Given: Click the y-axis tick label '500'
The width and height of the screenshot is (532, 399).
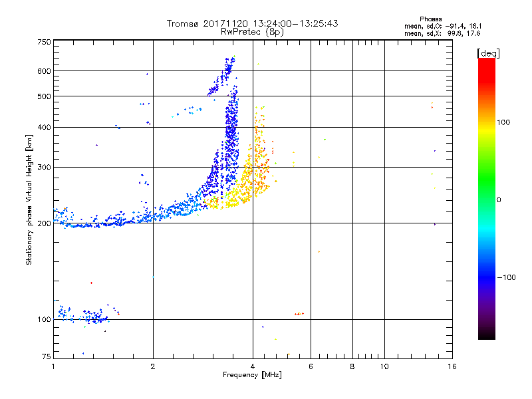Looking at the screenshot, I should point(45,96).
